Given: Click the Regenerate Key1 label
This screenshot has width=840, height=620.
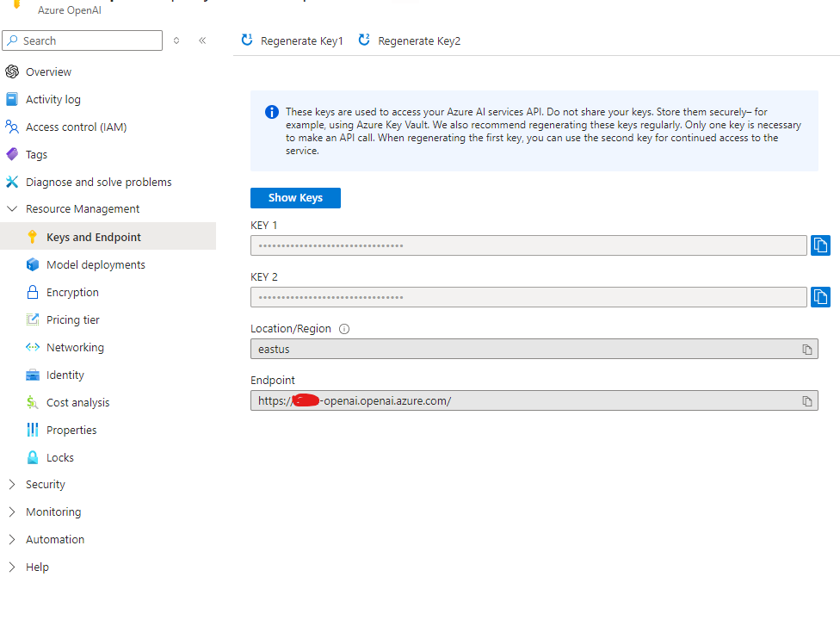Looking at the screenshot, I should [301, 40].
